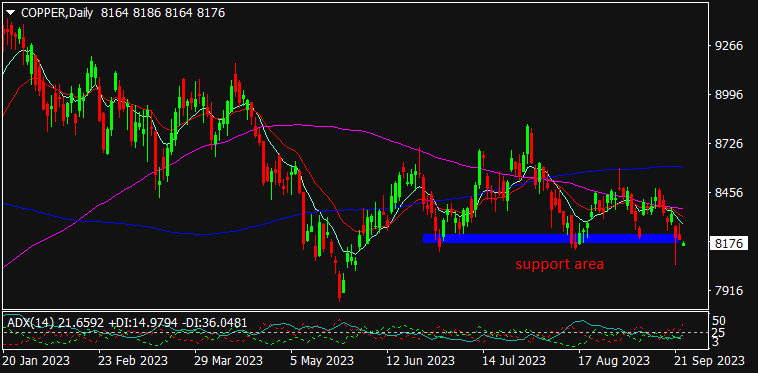Select the red 'support area' text label
The image size is (758, 373).
pos(559,264)
